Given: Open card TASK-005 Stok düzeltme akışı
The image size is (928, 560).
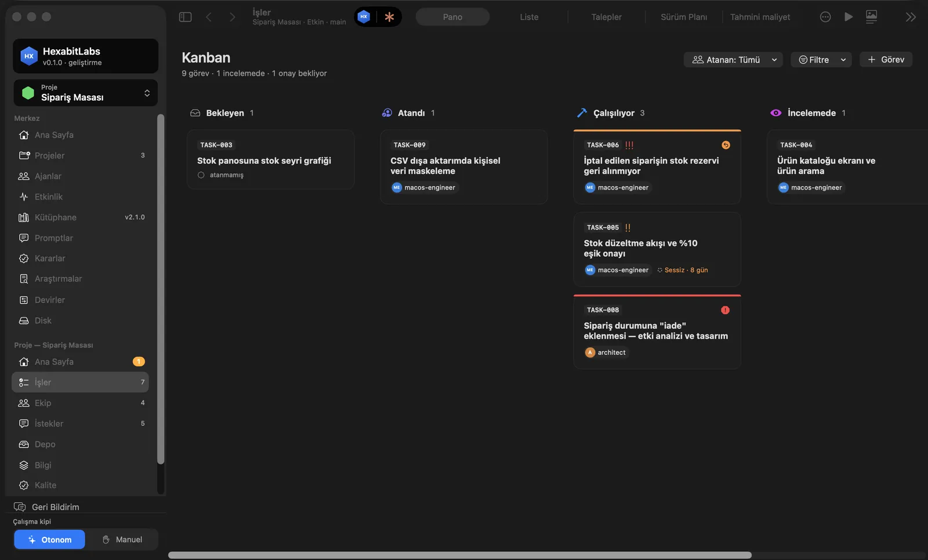Looking at the screenshot, I should [657, 249].
